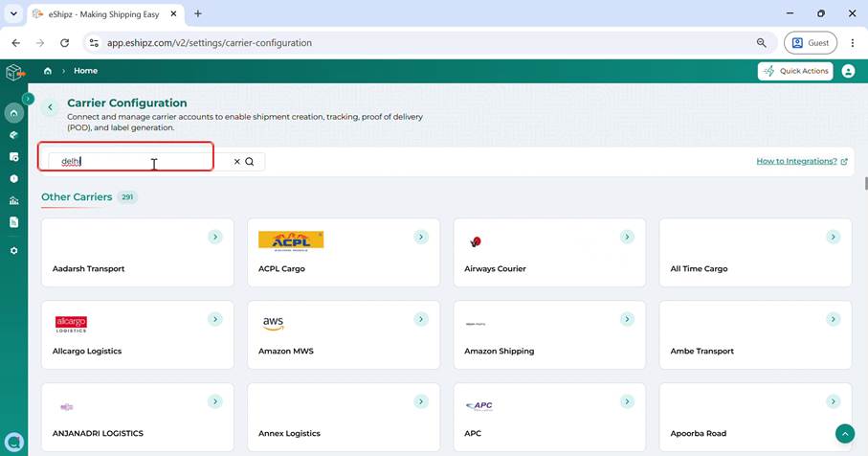The image size is (868, 456).
Task: Open the reports document sidebar icon
Action: [13, 222]
